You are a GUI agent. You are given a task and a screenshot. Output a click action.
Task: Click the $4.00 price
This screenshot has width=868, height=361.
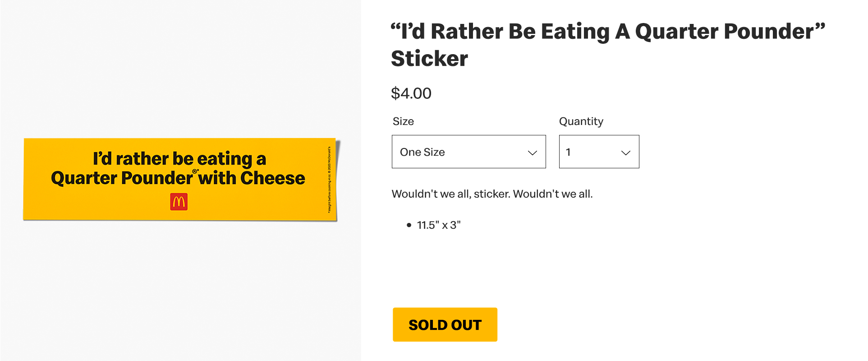(411, 93)
